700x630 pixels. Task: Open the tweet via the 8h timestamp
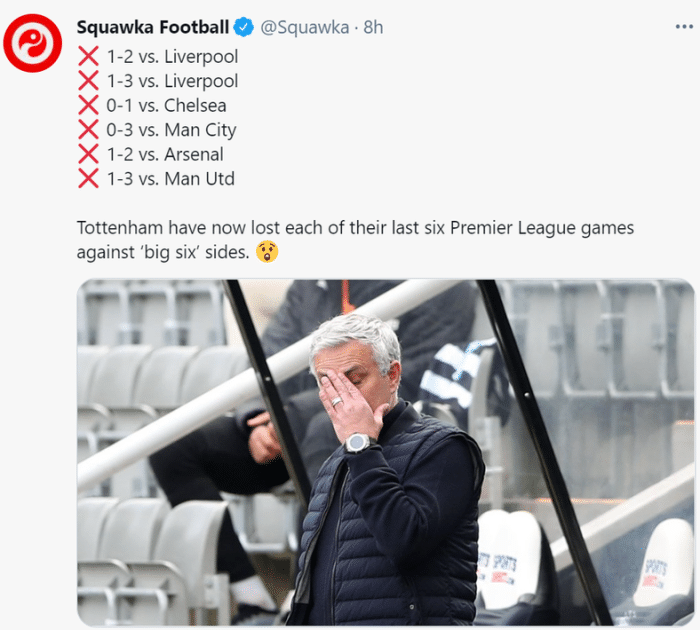click(373, 27)
